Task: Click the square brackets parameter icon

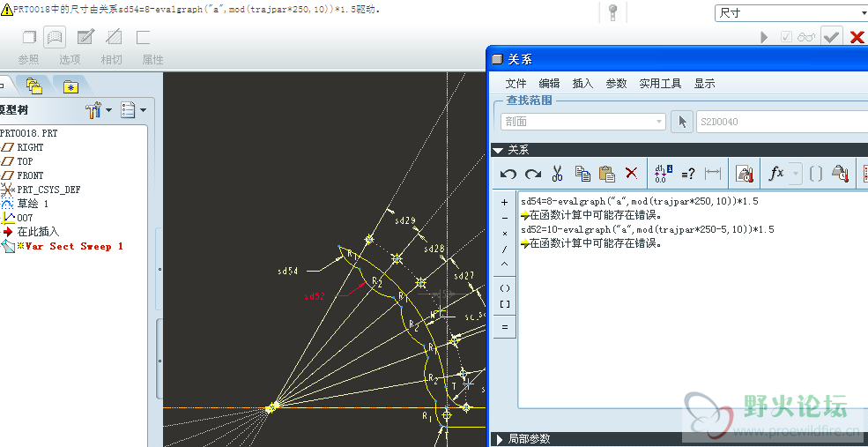Action: point(815,174)
